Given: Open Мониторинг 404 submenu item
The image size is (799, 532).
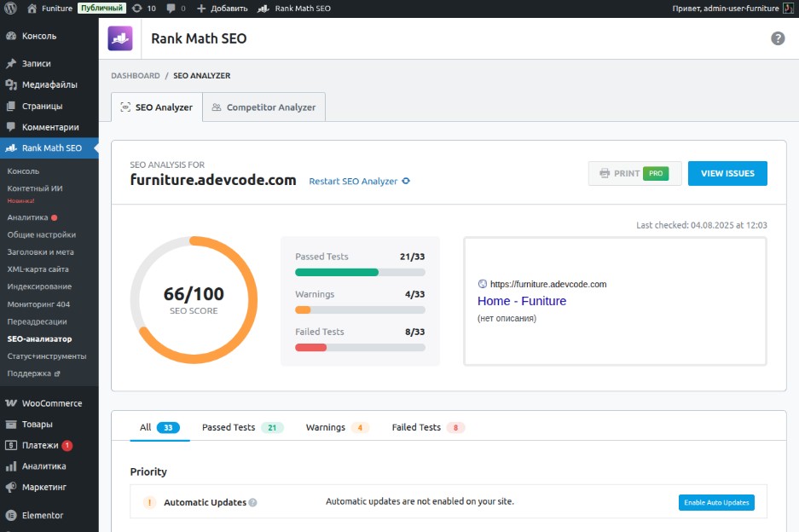Looking at the screenshot, I should coord(38,304).
